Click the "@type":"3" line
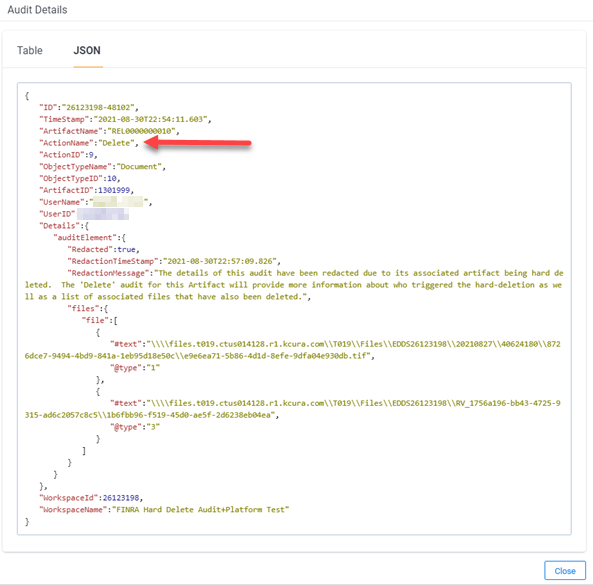Viewport: 593px width, 585px height. (135, 427)
